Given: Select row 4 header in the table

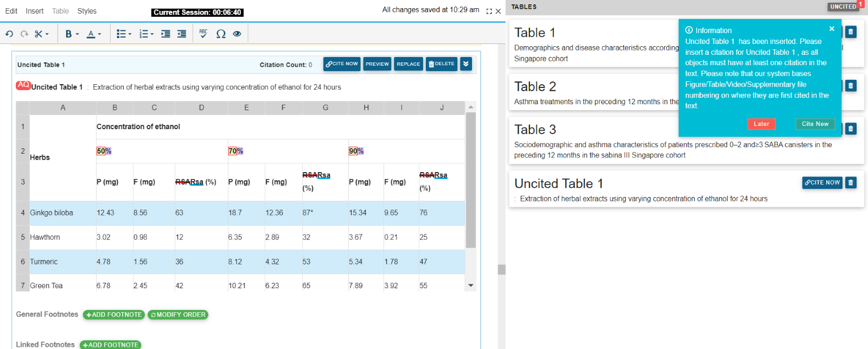Looking at the screenshot, I should (23, 213).
